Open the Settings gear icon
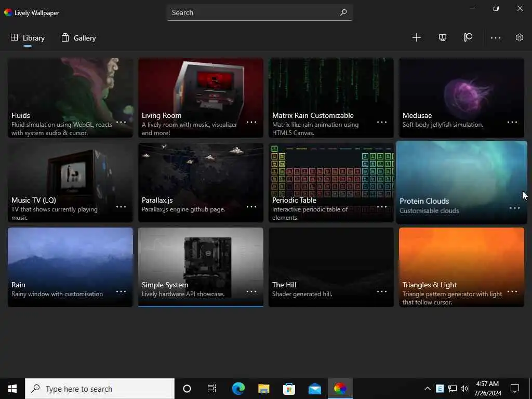 (520, 37)
